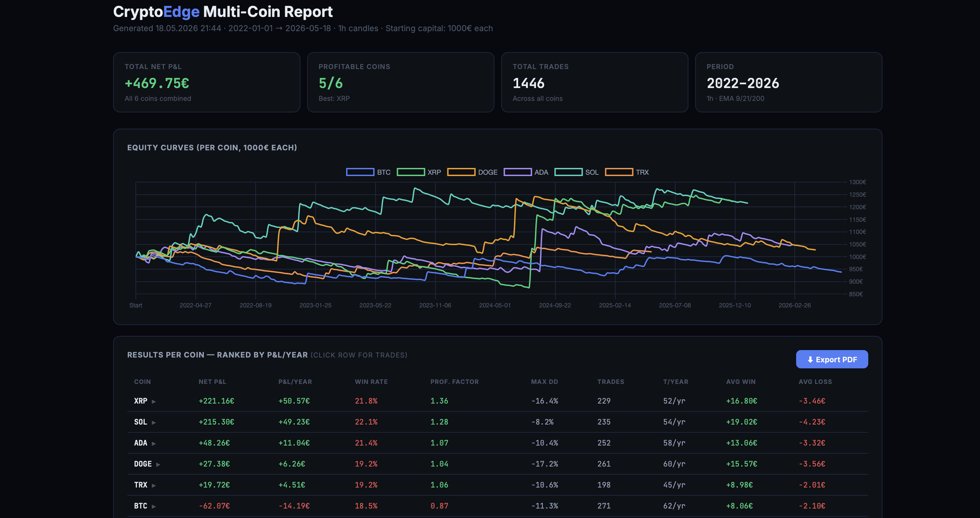The width and height of the screenshot is (980, 518).
Task: Click the 1446 total trades value
Action: tap(528, 83)
